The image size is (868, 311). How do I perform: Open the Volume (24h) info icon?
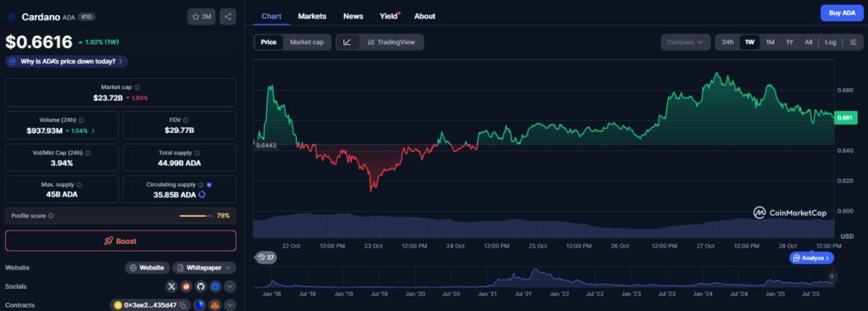pos(81,120)
